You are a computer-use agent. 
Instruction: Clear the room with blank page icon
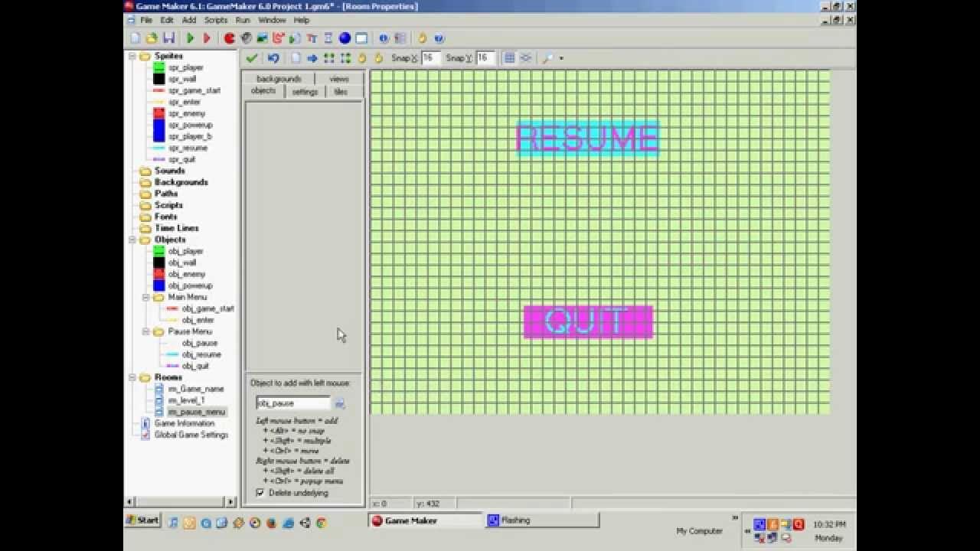click(296, 58)
